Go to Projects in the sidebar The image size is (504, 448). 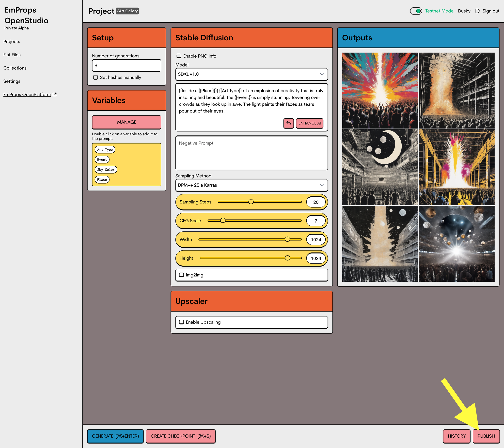pos(12,41)
